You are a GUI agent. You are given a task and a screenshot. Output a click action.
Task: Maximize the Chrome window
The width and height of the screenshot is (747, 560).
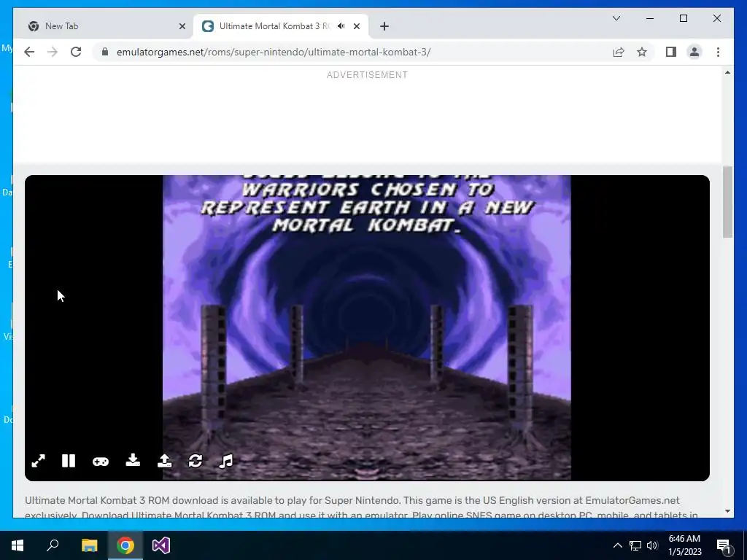click(683, 18)
